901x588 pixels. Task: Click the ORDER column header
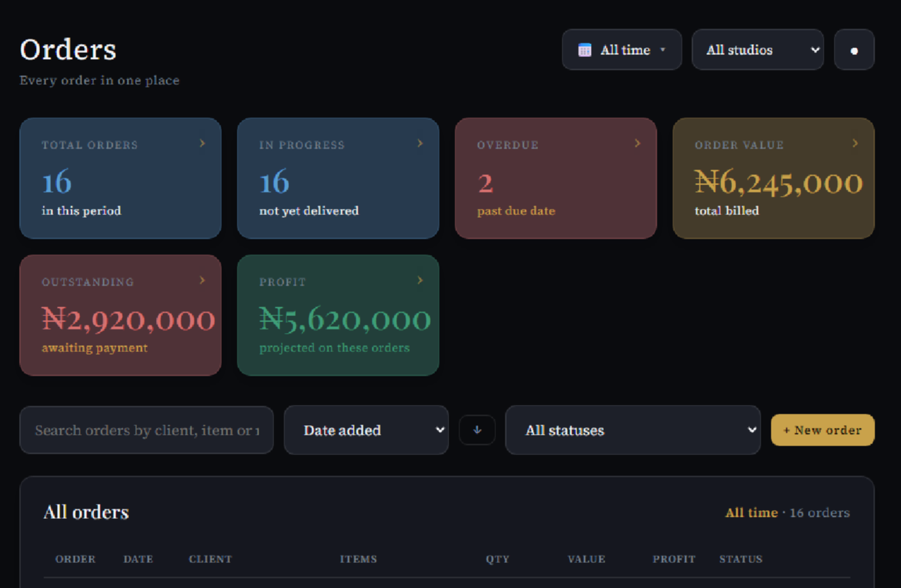[x=75, y=560]
